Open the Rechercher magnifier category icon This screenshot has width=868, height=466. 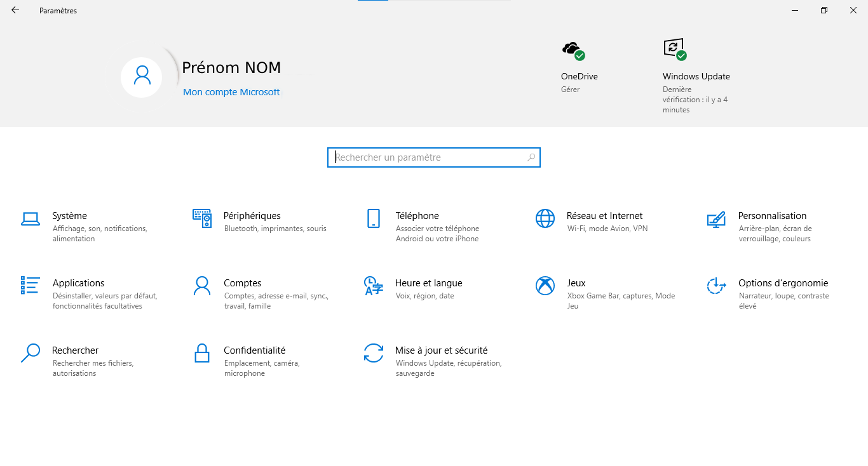coord(31,353)
